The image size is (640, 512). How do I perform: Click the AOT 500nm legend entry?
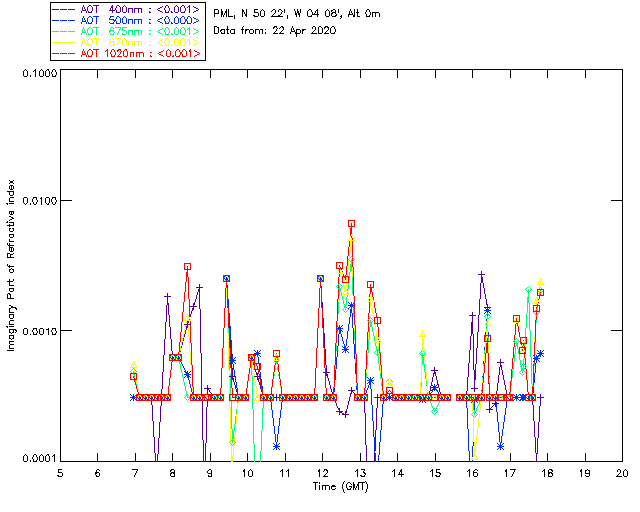point(127,20)
